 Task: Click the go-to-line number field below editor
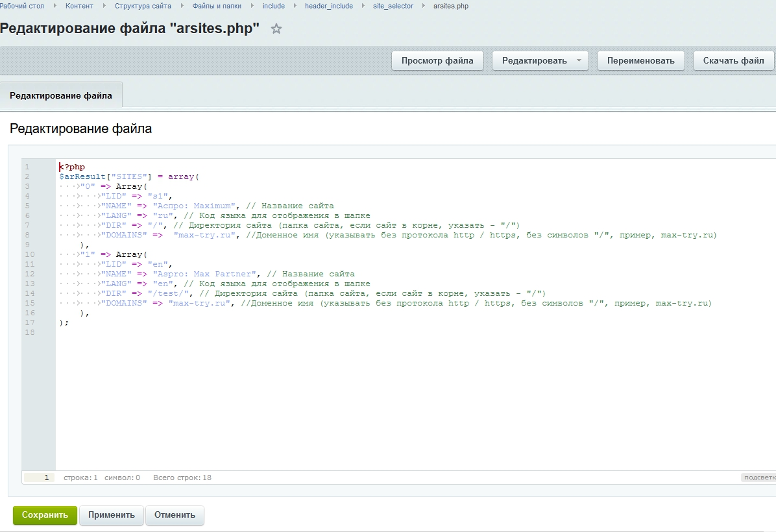[x=39, y=478]
